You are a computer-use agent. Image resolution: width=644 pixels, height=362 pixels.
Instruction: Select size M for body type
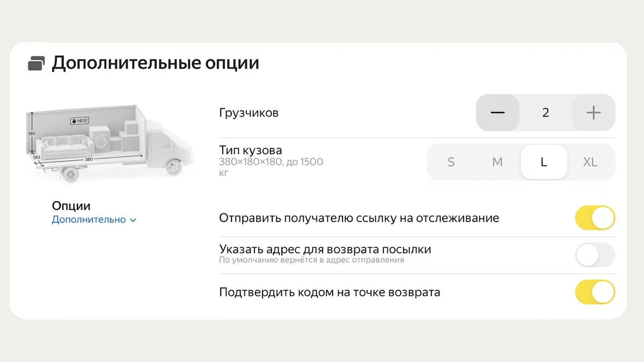click(497, 161)
